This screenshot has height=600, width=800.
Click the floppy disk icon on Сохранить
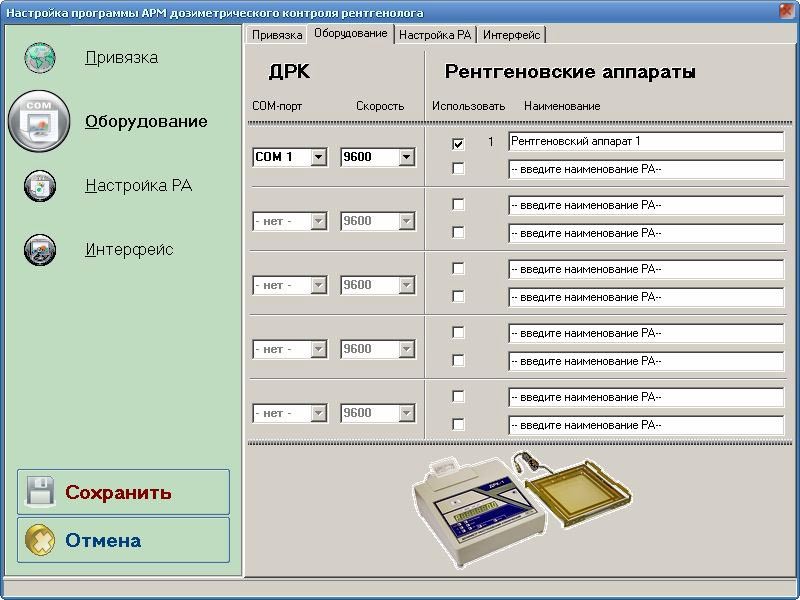(40, 492)
